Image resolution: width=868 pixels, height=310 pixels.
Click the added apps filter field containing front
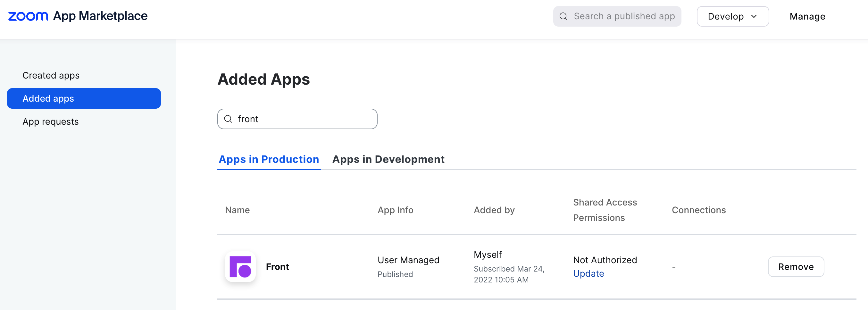tap(297, 119)
